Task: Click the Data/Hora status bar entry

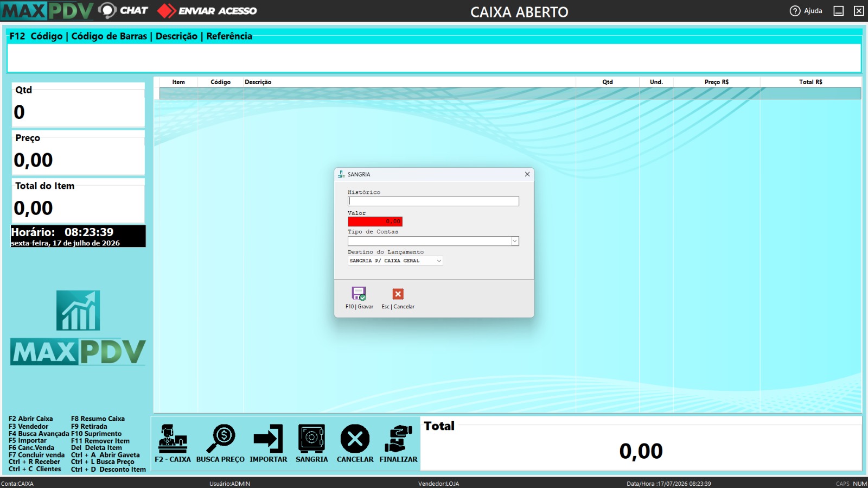Action: click(668, 484)
